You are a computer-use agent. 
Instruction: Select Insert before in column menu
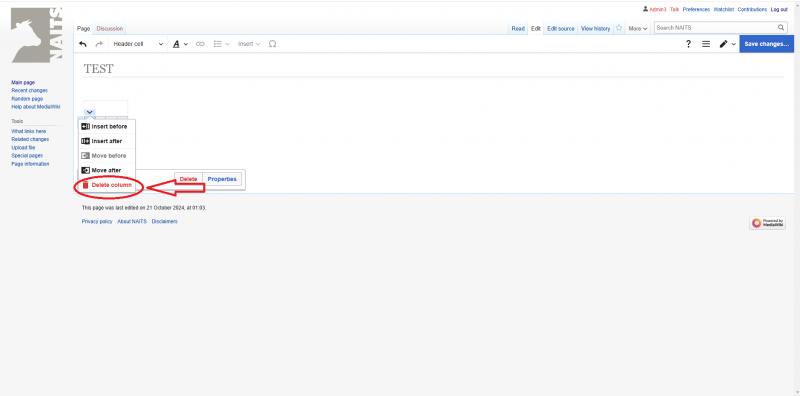[107, 127]
